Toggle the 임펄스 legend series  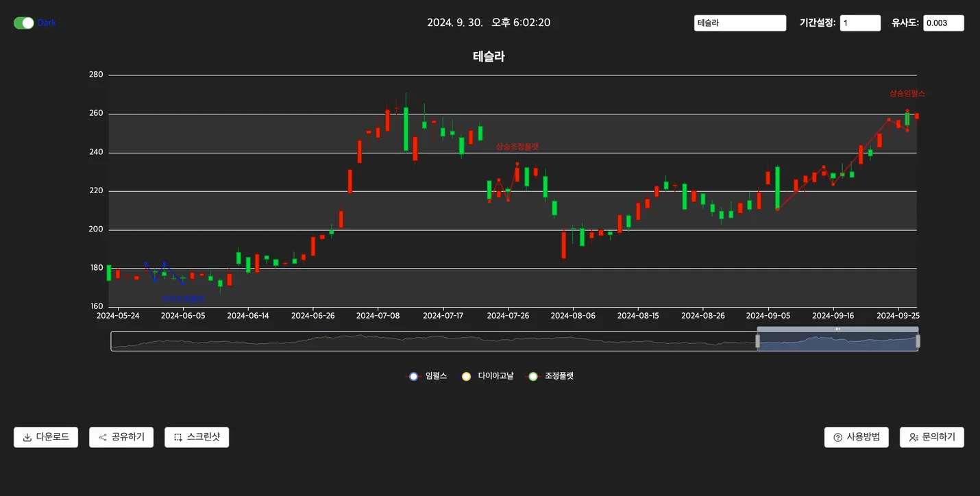pyautogui.click(x=426, y=376)
